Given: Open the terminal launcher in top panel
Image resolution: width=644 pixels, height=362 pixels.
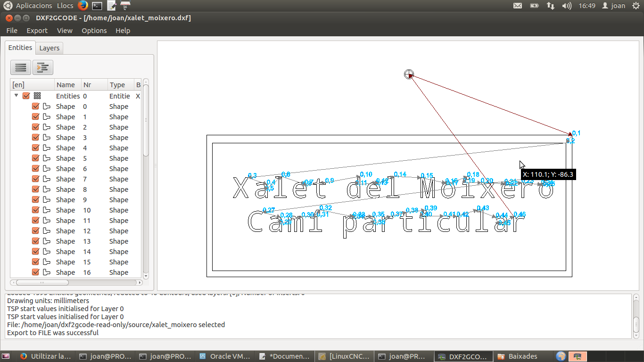Looking at the screenshot, I should [97, 6].
